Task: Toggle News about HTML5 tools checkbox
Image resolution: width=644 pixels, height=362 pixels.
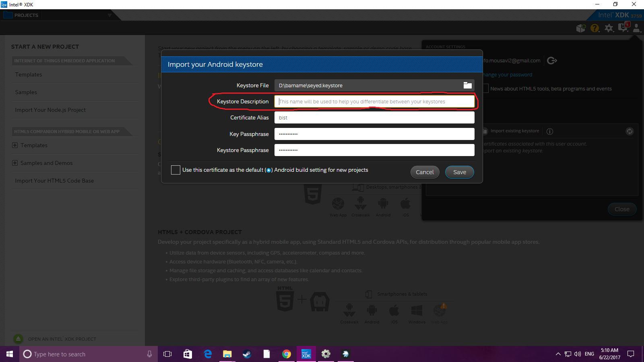Action: tap(485, 88)
